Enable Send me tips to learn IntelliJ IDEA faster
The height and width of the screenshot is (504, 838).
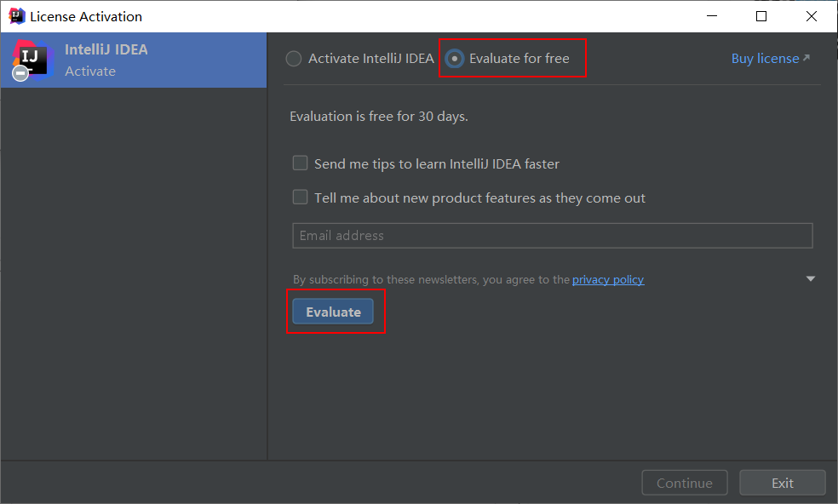(x=301, y=163)
